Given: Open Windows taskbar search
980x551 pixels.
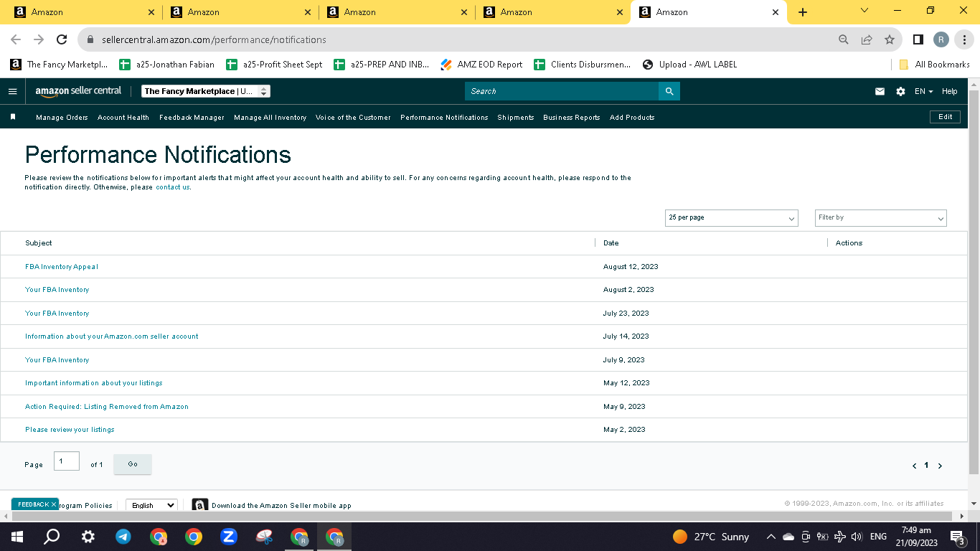Looking at the screenshot, I should tap(52, 537).
